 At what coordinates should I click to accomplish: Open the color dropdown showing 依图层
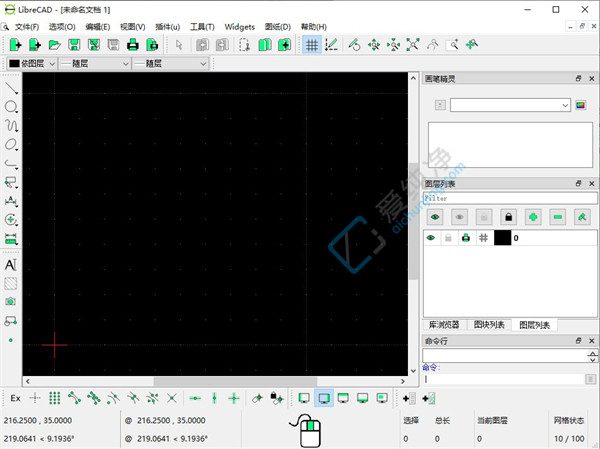(x=32, y=64)
